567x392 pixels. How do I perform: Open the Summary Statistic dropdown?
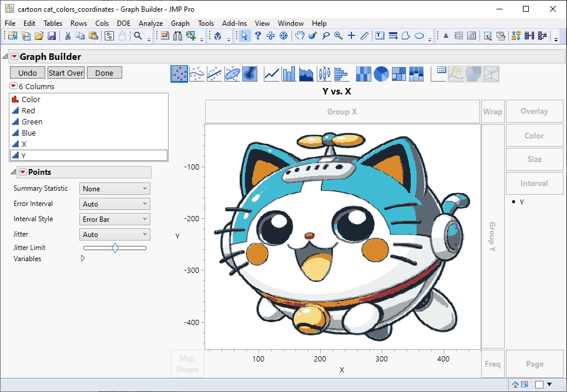115,189
